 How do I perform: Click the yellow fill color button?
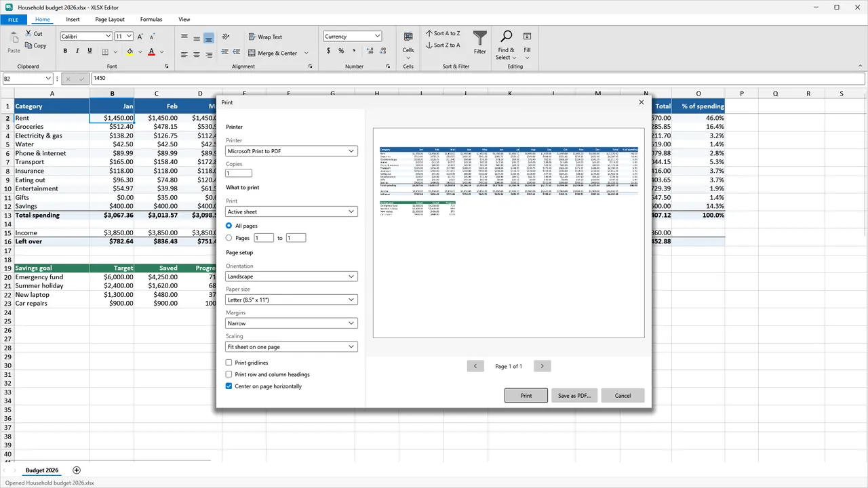point(130,52)
